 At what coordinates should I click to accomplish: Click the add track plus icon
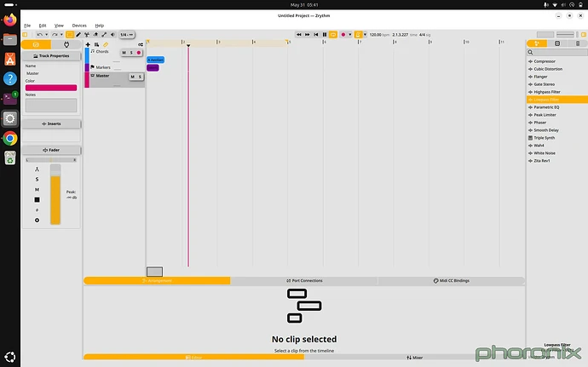tap(88, 44)
